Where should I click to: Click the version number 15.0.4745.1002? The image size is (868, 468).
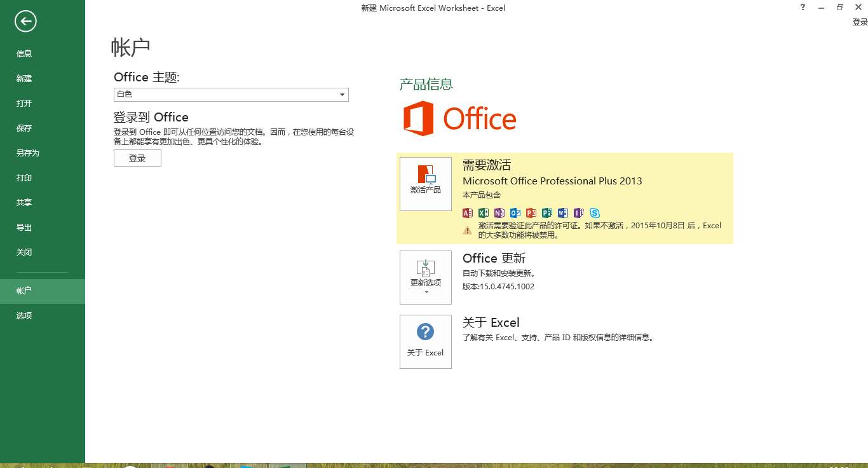508,287
